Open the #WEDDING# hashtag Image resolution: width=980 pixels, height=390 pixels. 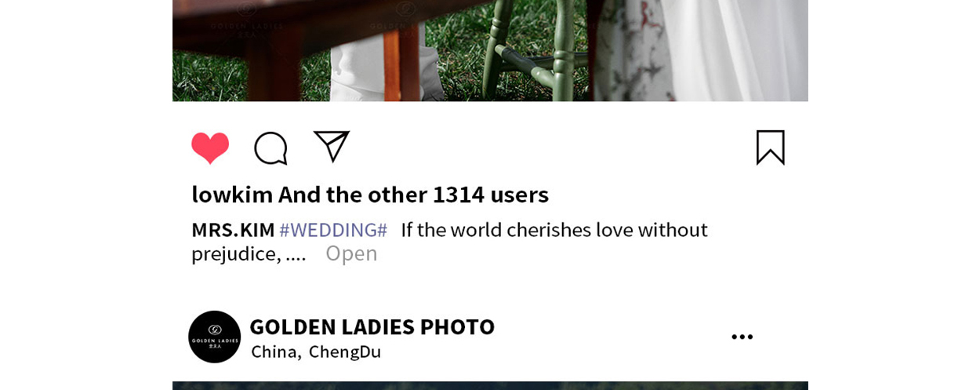coord(333,230)
